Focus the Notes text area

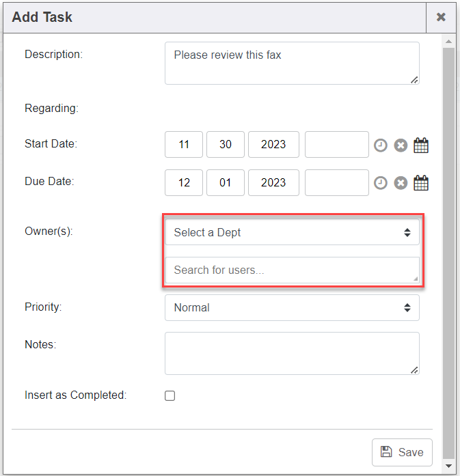pos(292,353)
